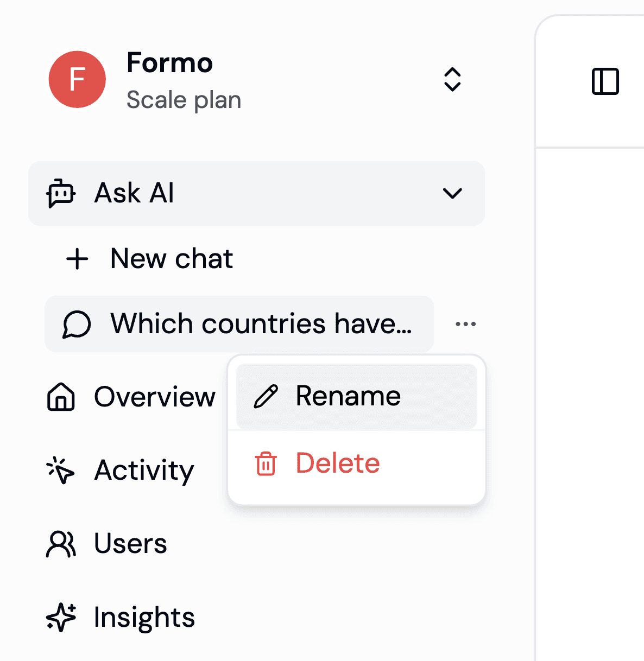Select Rename from the context menu
Screen dimensions: 644x661
348,396
